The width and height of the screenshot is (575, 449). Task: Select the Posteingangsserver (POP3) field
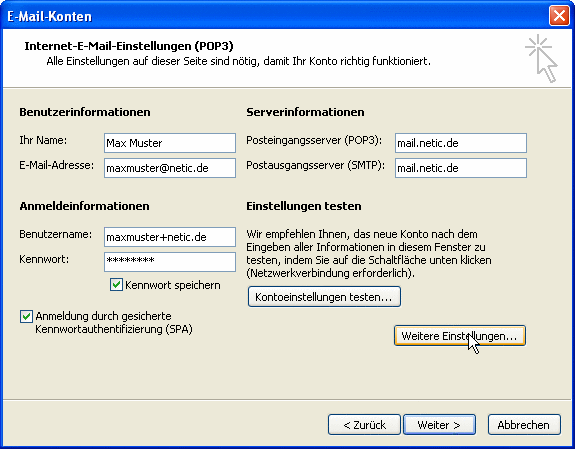461,143
